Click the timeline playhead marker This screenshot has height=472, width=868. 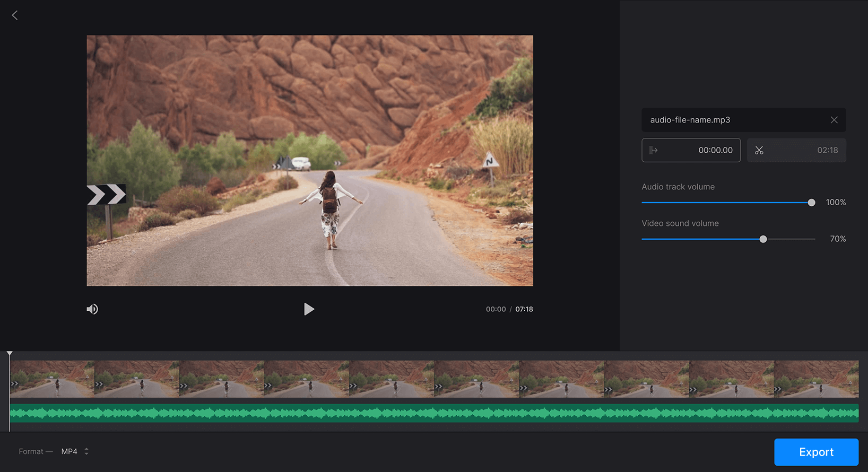tap(10, 354)
